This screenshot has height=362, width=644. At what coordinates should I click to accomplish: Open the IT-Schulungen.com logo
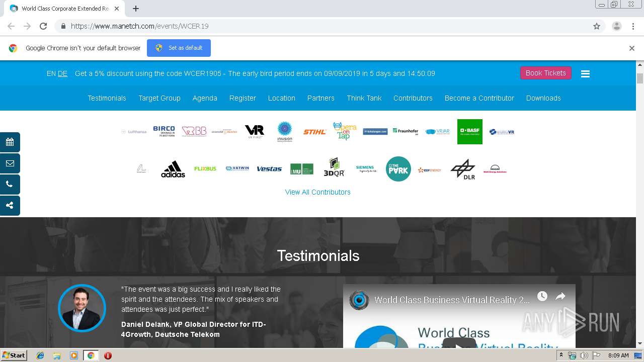[375, 132]
